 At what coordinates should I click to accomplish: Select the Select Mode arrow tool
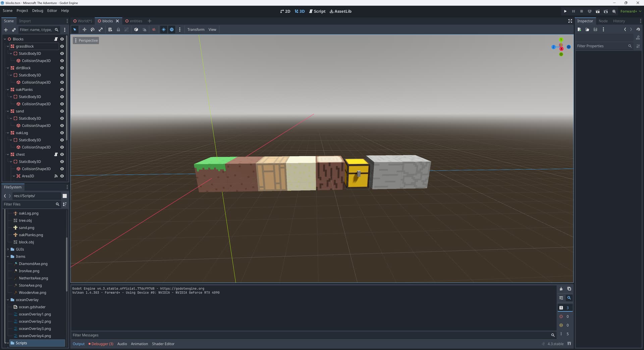point(75,30)
